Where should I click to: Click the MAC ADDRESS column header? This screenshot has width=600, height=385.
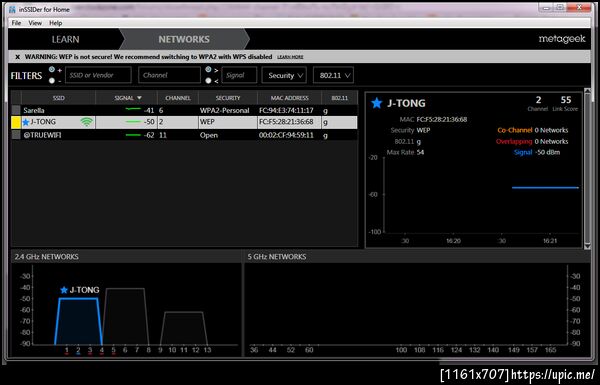pyautogui.click(x=290, y=98)
